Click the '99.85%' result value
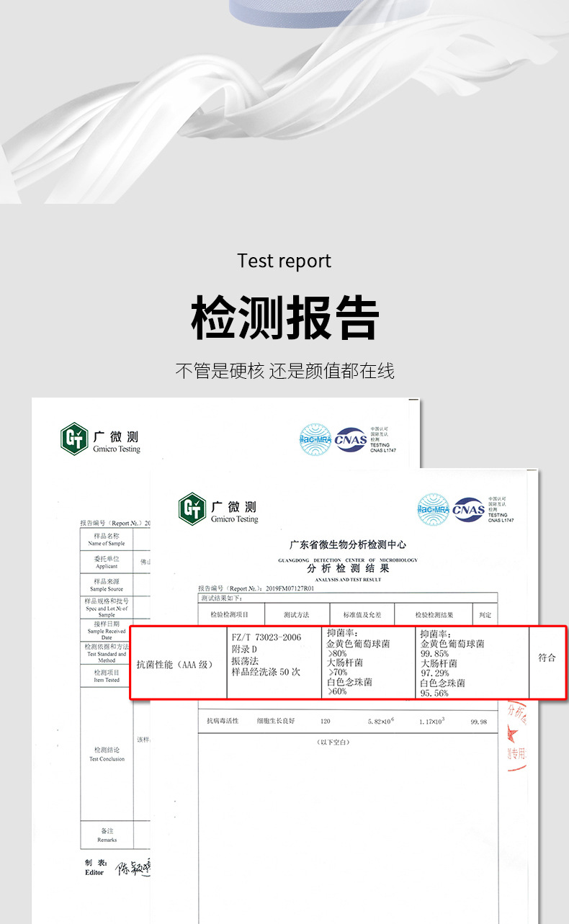Viewport: 569px width, 924px height. coord(435,654)
